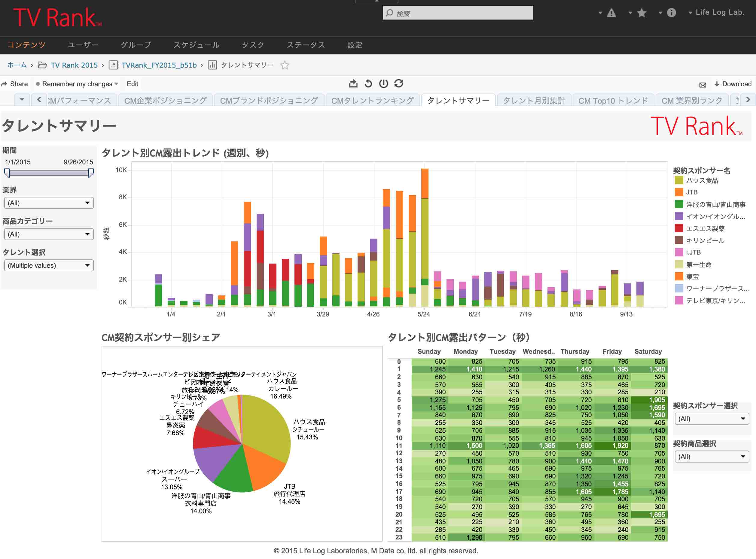756x559 pixels.
Task: Open the 業界 (All) dropdown
Action: click(x=49, y=203)
